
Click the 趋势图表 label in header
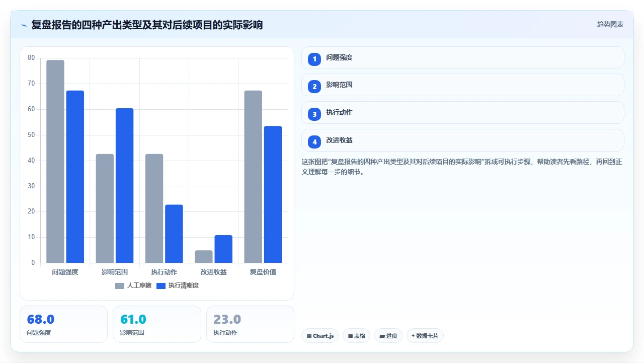point(610,24)
